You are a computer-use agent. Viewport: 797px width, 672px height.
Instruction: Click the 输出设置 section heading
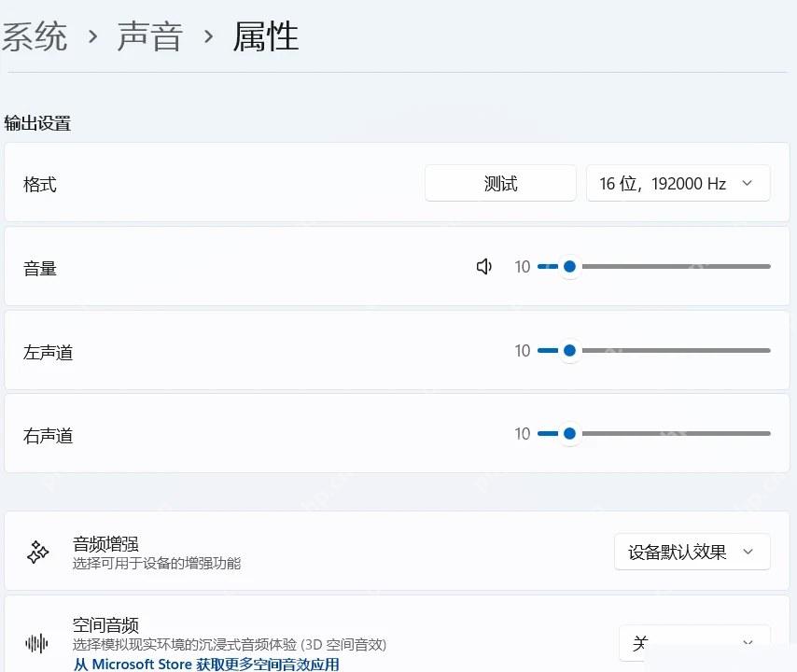click(37, 123)
